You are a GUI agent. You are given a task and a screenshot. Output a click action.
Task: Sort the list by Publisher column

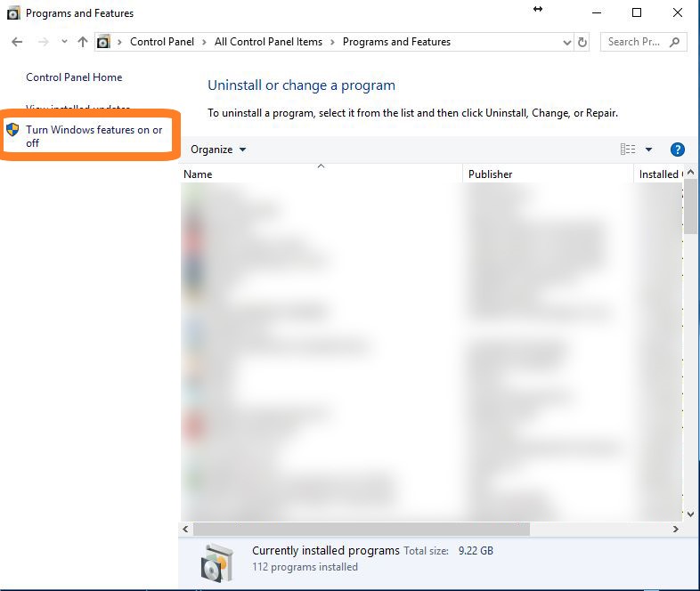click(548, 174)
